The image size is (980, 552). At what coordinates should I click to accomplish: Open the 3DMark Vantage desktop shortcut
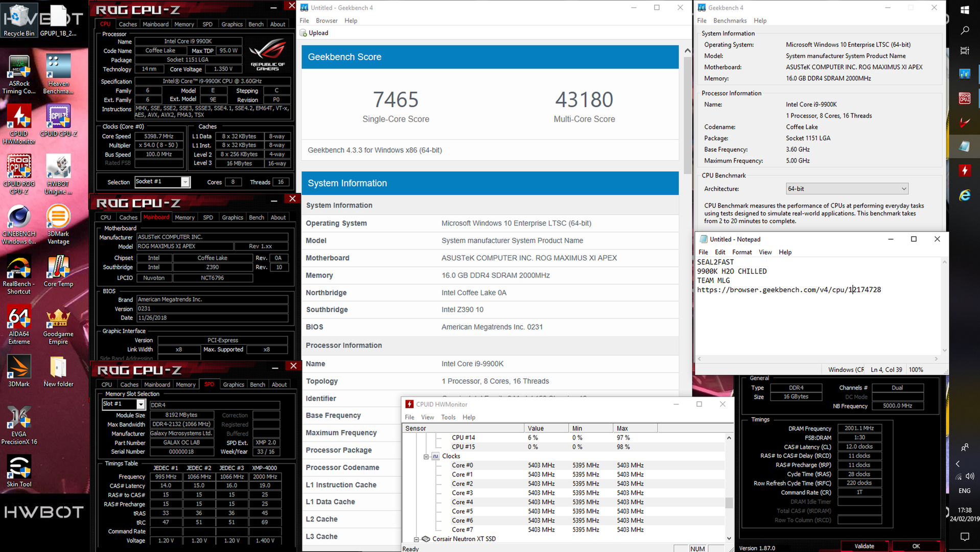click(58, 225)
